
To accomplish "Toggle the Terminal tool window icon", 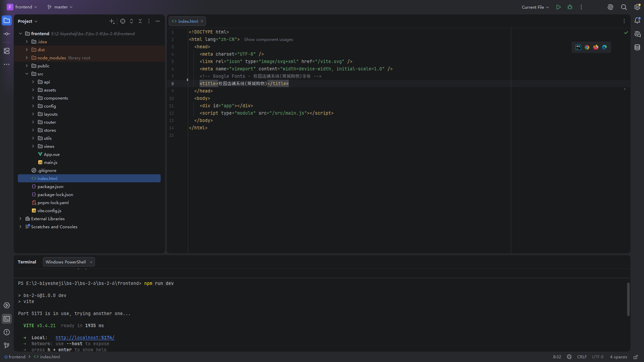I will point(7,319).
